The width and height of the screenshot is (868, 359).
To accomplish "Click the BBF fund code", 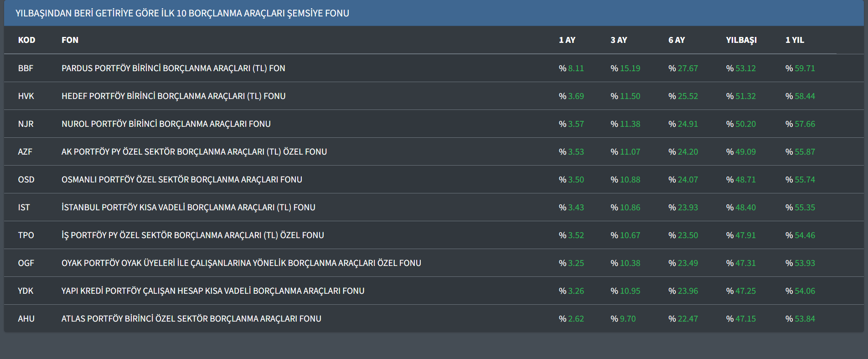I will [26, 68].
